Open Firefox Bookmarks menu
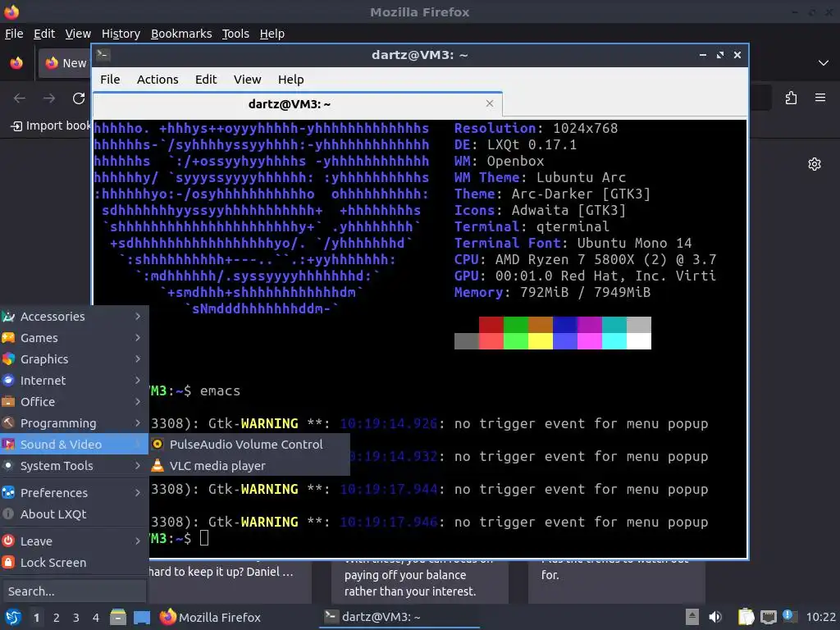This screenshot has width=840, height=630. coord(181,34)
